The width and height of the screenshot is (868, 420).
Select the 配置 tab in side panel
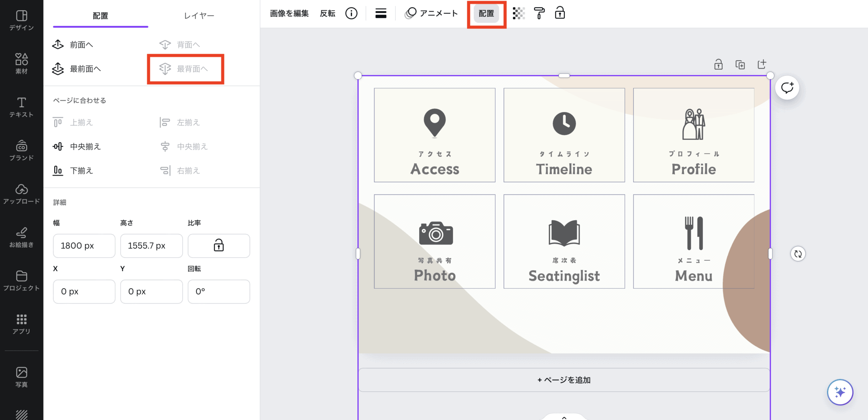pos(101,16)
